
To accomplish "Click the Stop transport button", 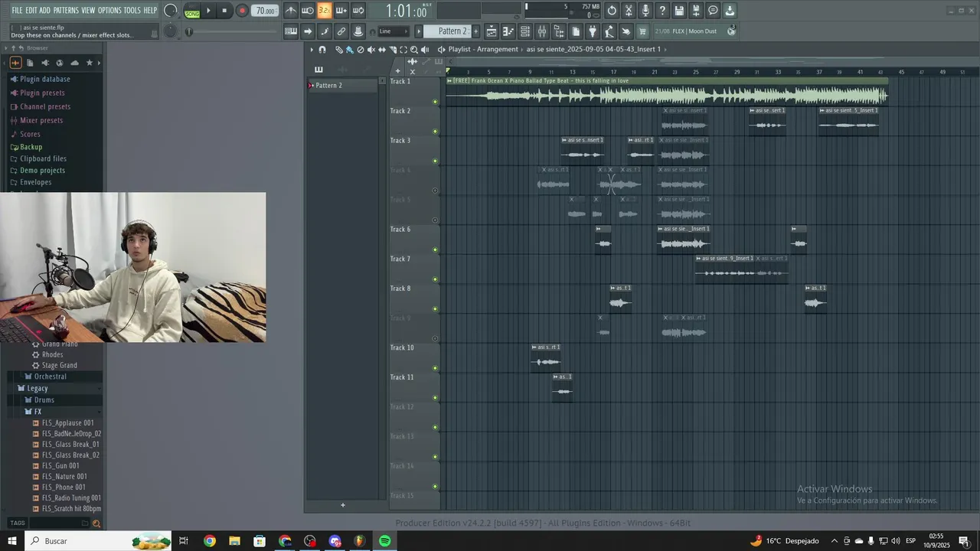I will [x=224, y=11].
